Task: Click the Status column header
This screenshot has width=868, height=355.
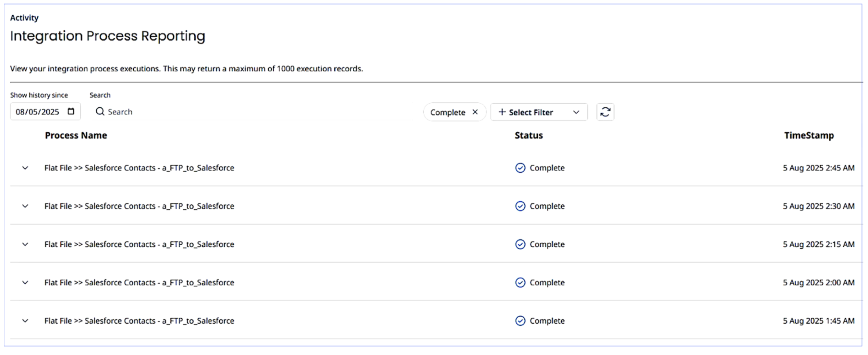Action: pos(528,135)
